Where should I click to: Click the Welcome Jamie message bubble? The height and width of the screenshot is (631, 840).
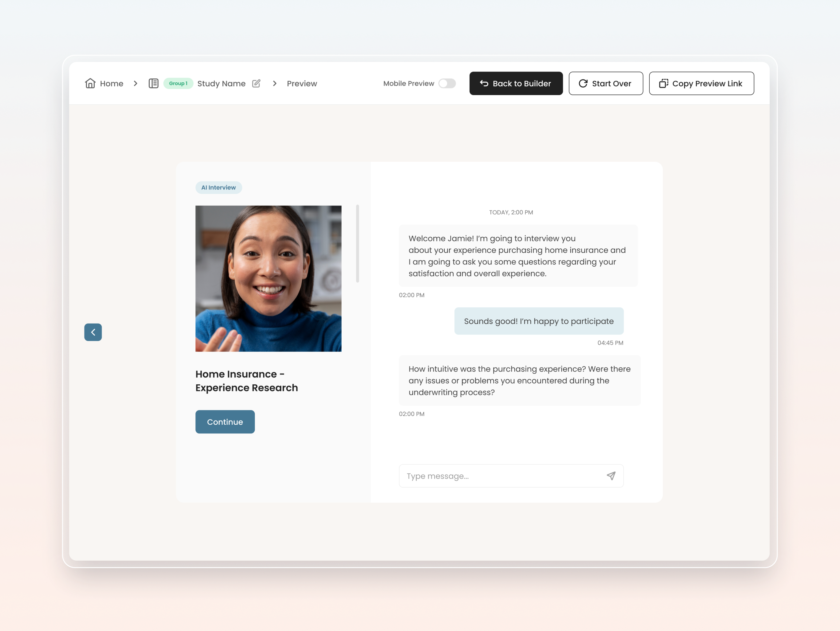coord(518,256)
